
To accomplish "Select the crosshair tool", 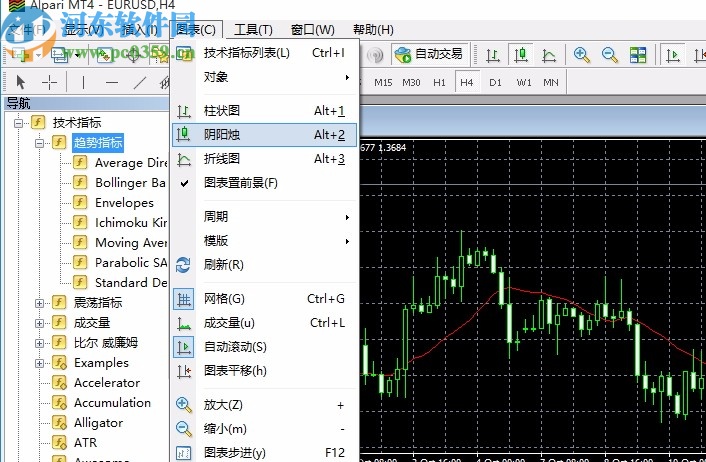I will point(49,82).
